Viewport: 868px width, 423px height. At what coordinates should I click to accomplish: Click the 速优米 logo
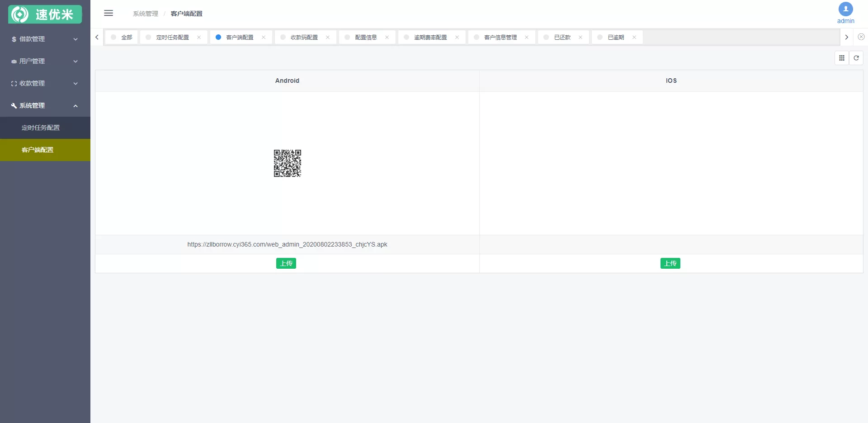coord(45,14)
